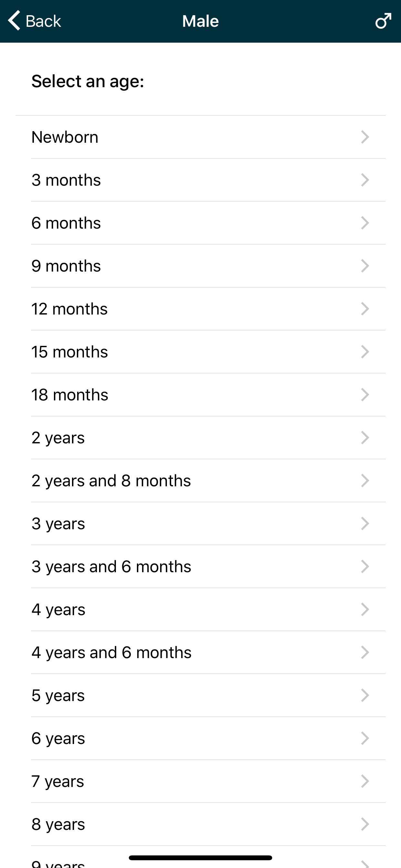Hit the chevron icon for 5 years
The width and height of the screenshot is (401, 868).
365,695
